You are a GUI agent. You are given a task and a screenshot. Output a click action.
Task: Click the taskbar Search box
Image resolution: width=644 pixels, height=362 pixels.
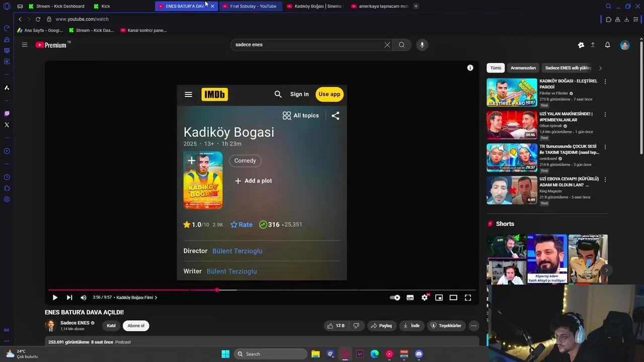pyautogui.click(x=271, y=354)
